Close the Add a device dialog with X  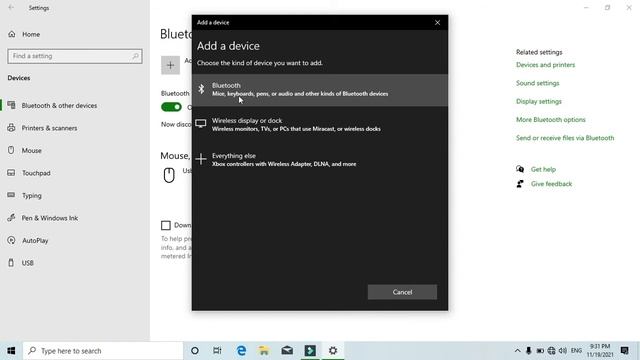(437, 22)
